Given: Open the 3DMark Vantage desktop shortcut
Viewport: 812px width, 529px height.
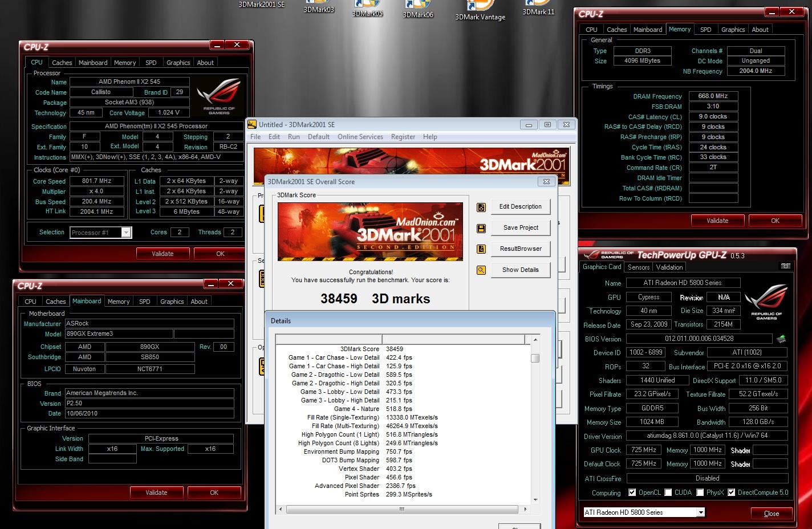Looking at the screenshot, I should pyautogui.click(x=480, y=11).
